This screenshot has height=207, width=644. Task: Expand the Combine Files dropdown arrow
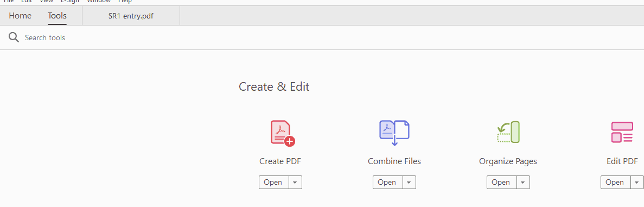(410, 183)
